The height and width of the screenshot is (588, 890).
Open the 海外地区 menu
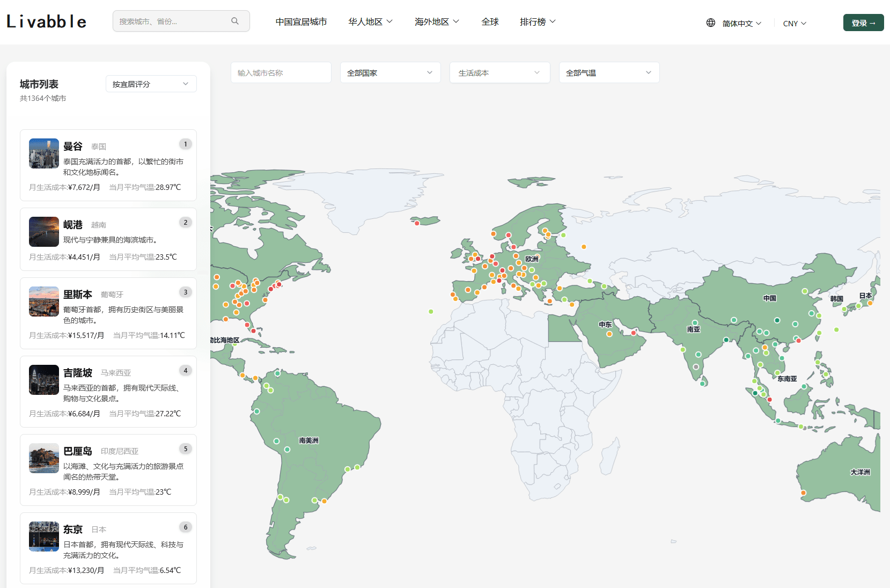coord(437,21)
